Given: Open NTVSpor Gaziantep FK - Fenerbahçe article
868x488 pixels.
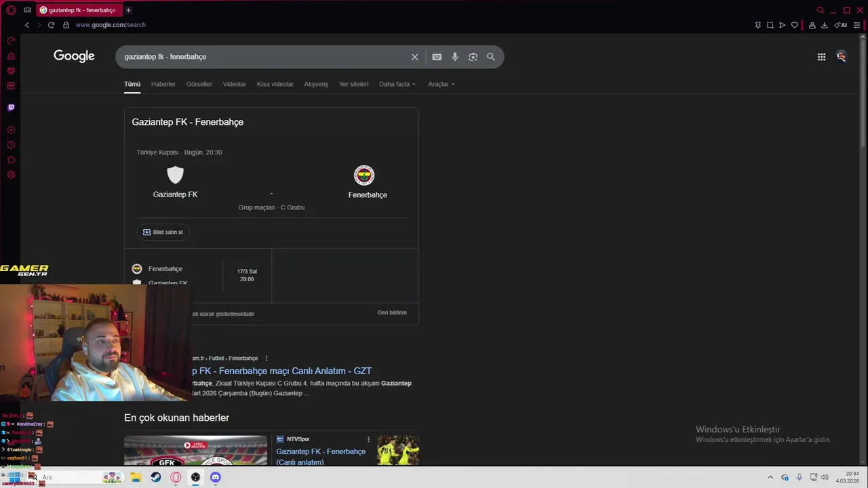Looking at the screenshot, I should coord(320,457).
